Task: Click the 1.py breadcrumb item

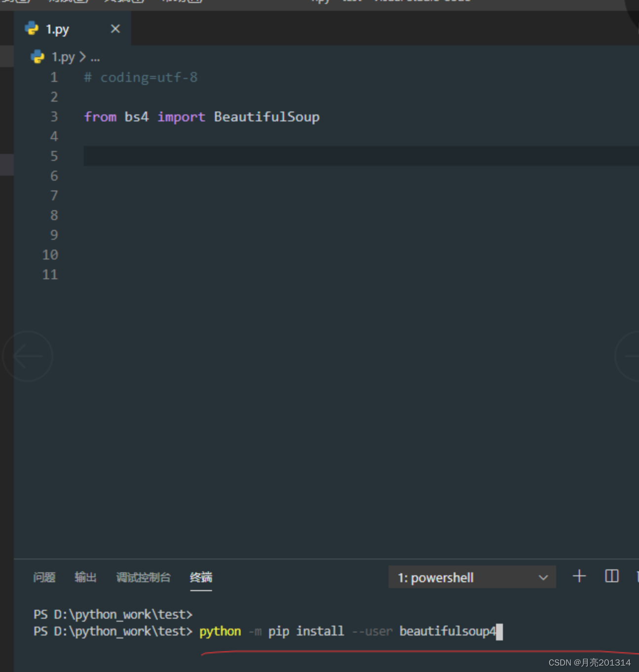Action: [63, 57]
